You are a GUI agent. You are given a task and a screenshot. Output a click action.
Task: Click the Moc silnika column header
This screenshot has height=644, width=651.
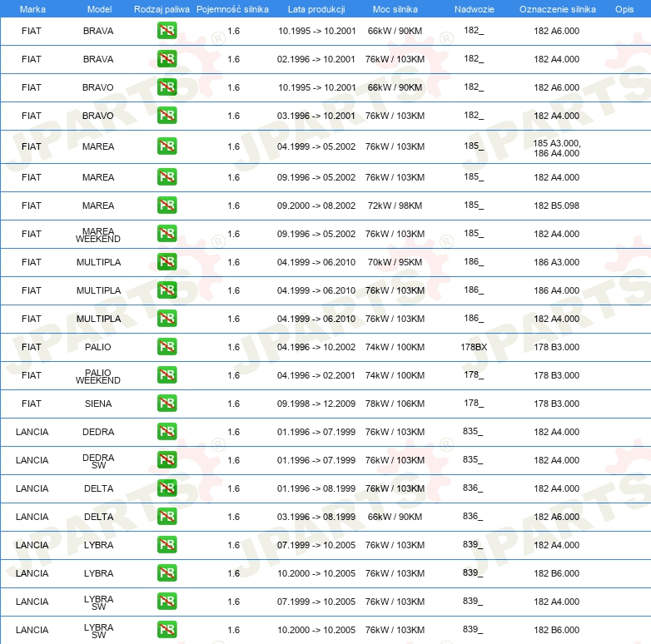click(x=395, y=9)
